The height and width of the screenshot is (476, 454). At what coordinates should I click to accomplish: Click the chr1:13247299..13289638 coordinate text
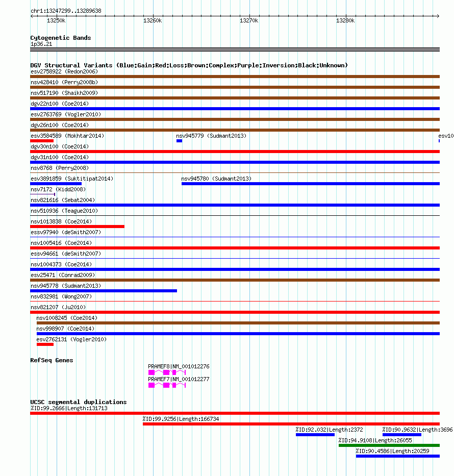click(x=66, y=11)
